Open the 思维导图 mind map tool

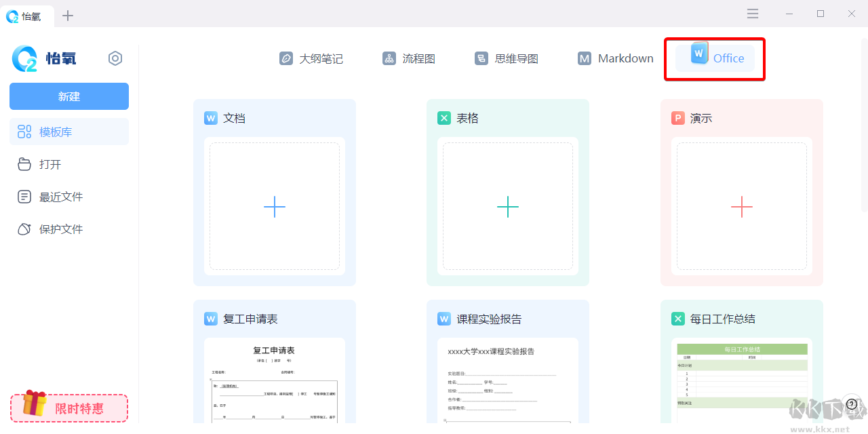(x=506, y=58)
